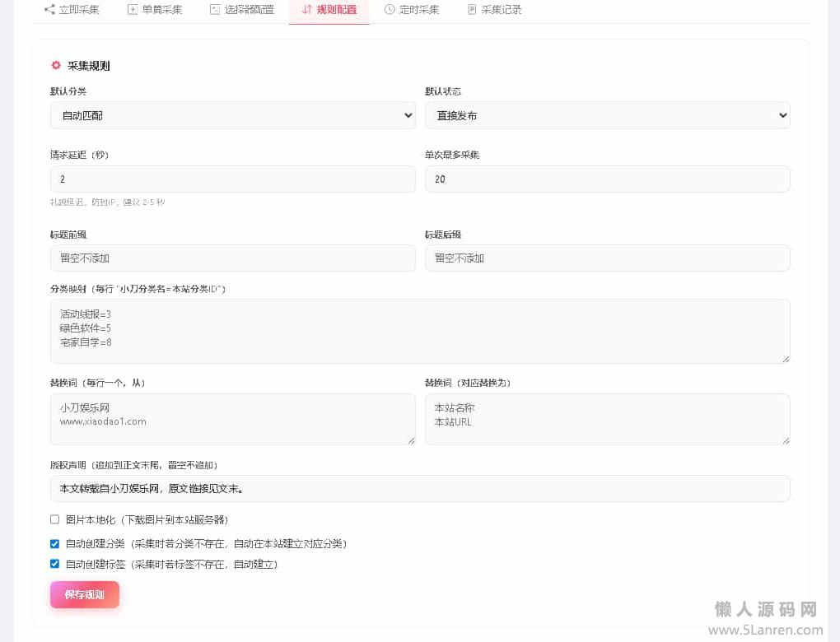Image resolution: width=840 pixels, height=642 pixels.
Task: Click the 自动创建标签 label text
Action: coord(171,565)
